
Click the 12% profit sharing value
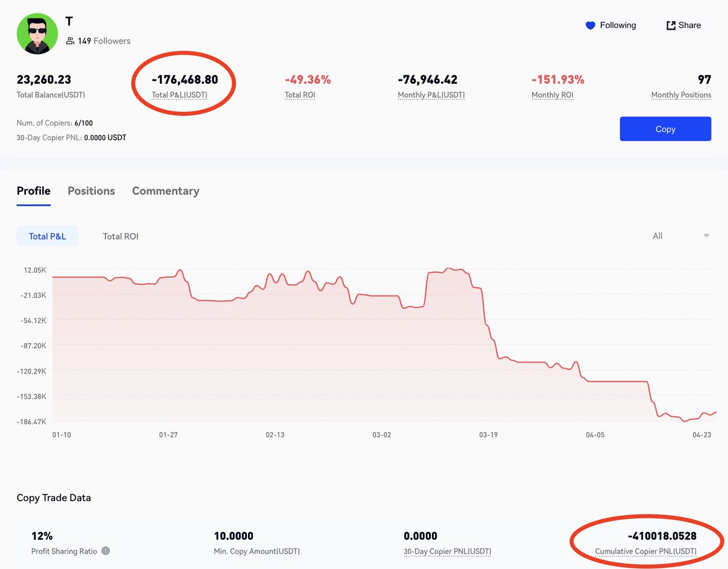pos(42,536)
